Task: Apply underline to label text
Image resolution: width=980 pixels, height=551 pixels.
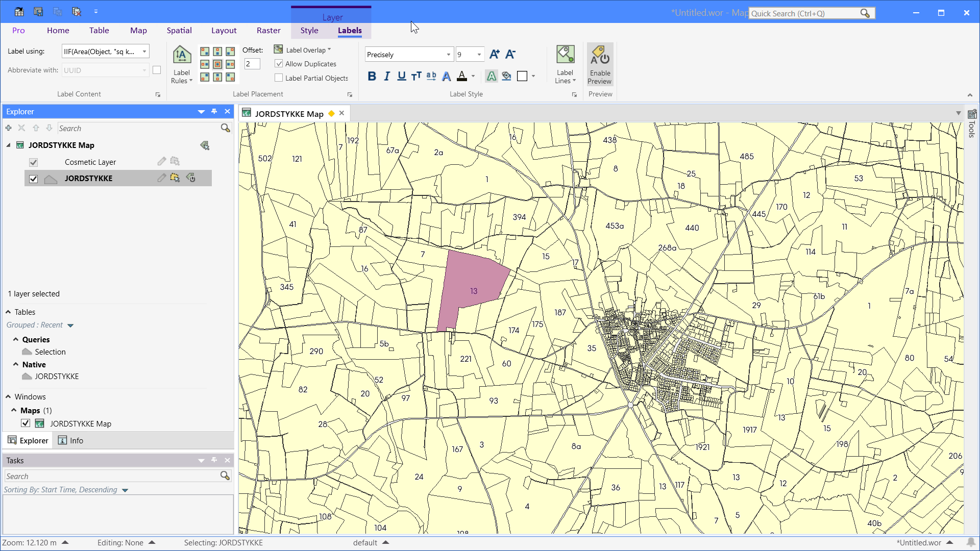Action: click(402, 77)
